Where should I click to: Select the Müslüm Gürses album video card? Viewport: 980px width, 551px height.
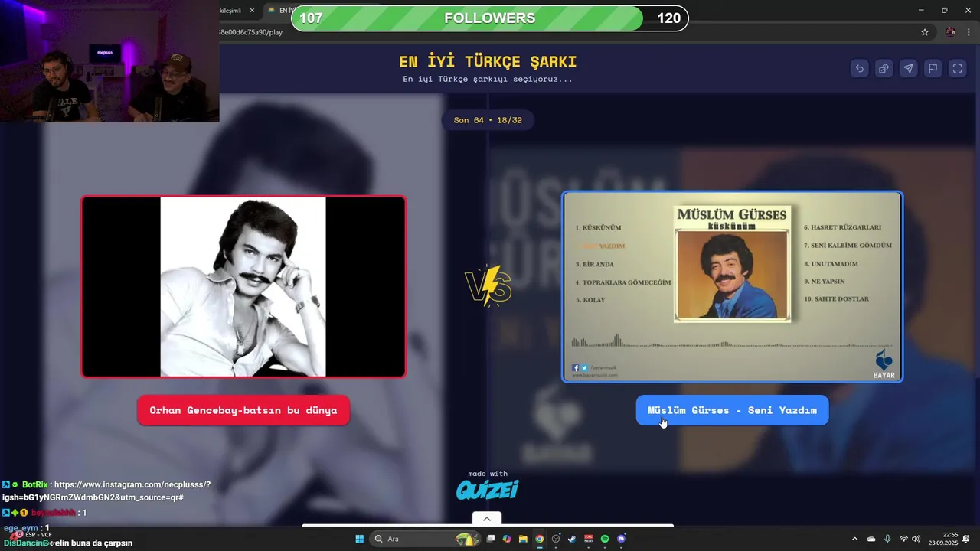(x=733, y=286)
